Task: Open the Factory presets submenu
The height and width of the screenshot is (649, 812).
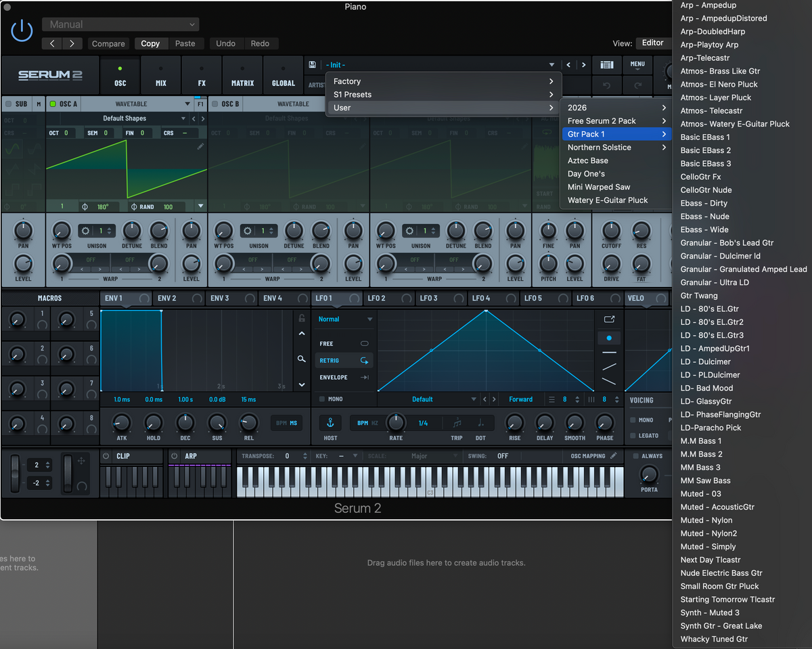Action: click(443, 81)
